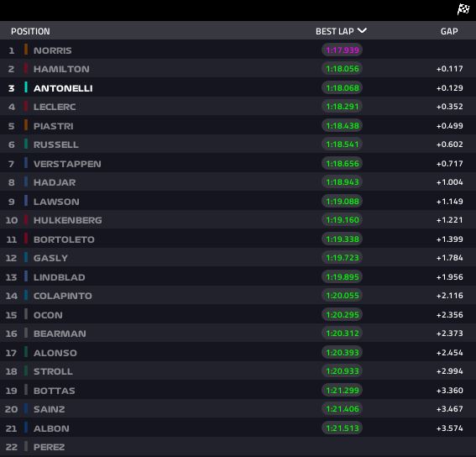The image size is (476, 457).
Task: Select the Piastri driver name
Action: [x=54, y=126]
